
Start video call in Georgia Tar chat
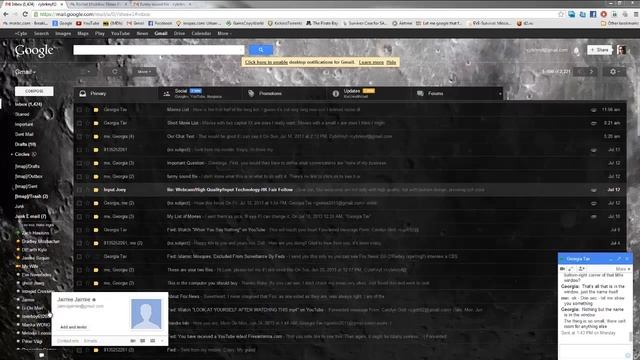click(x=562, y=269)
